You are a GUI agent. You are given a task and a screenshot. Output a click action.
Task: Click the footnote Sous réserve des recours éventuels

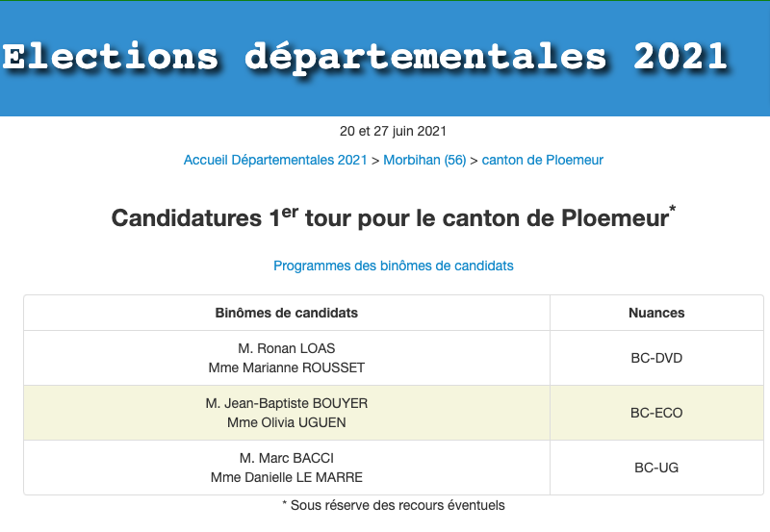(x=397, y=505)
